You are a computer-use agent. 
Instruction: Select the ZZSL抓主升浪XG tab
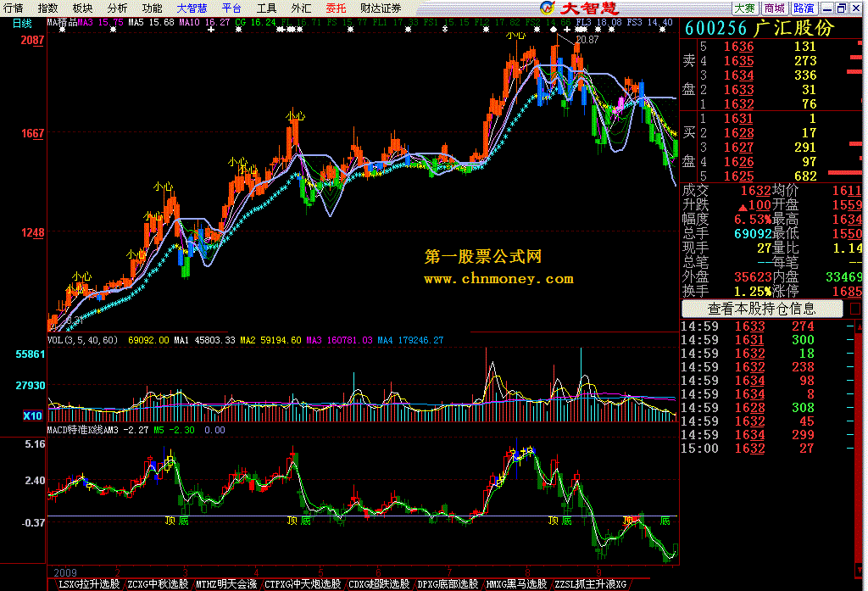point(591,584)
